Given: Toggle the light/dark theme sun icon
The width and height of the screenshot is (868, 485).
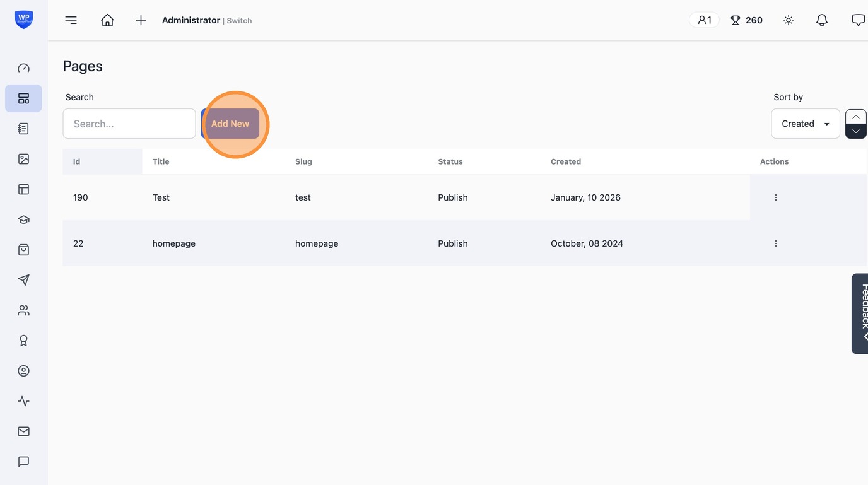Looking at the screenshot, I should pos(789,20).
